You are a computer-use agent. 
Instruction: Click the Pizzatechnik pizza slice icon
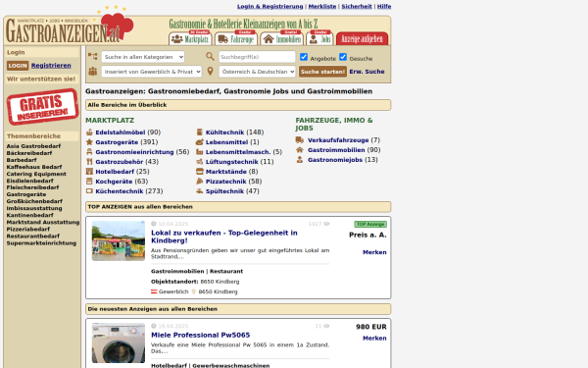click(x=200, y=181)
